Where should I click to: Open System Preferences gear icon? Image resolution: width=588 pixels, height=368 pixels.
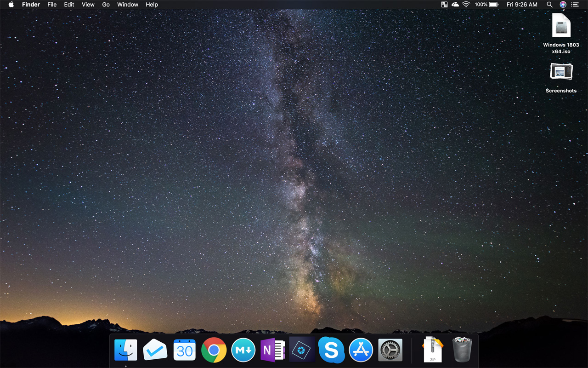click(390, 350)
